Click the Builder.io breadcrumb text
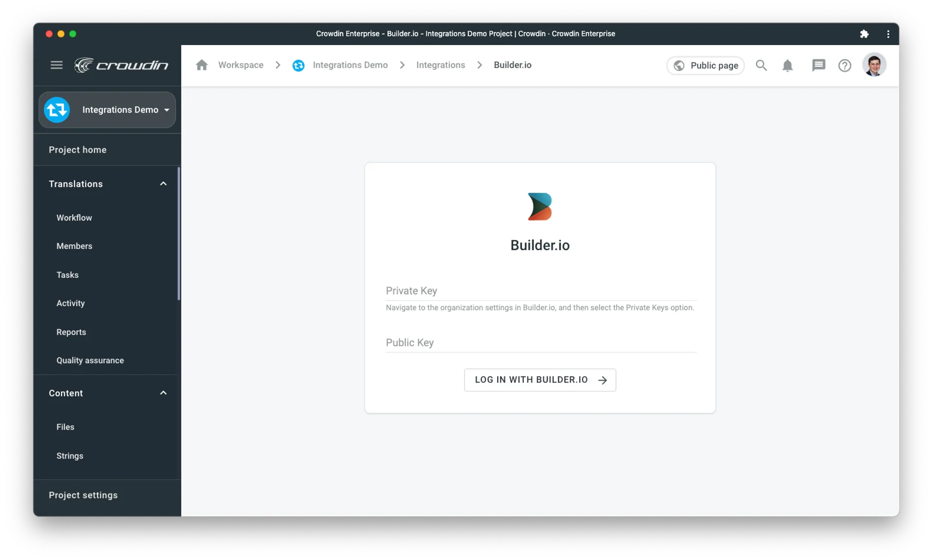 (x=513, y=65)
